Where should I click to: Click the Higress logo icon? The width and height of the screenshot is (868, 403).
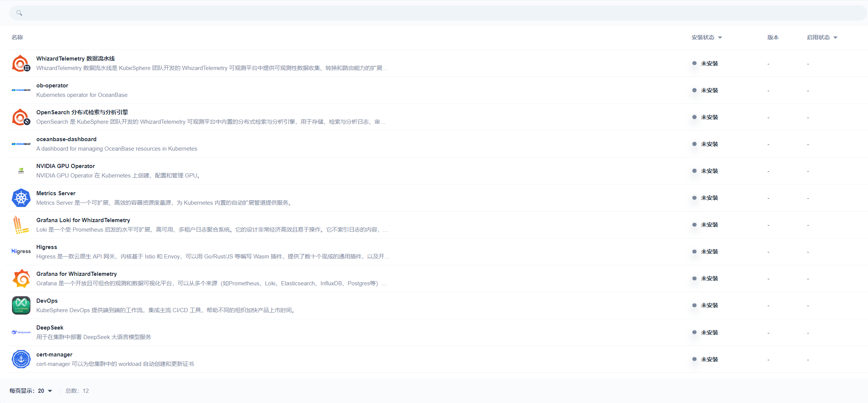[21, 252]
